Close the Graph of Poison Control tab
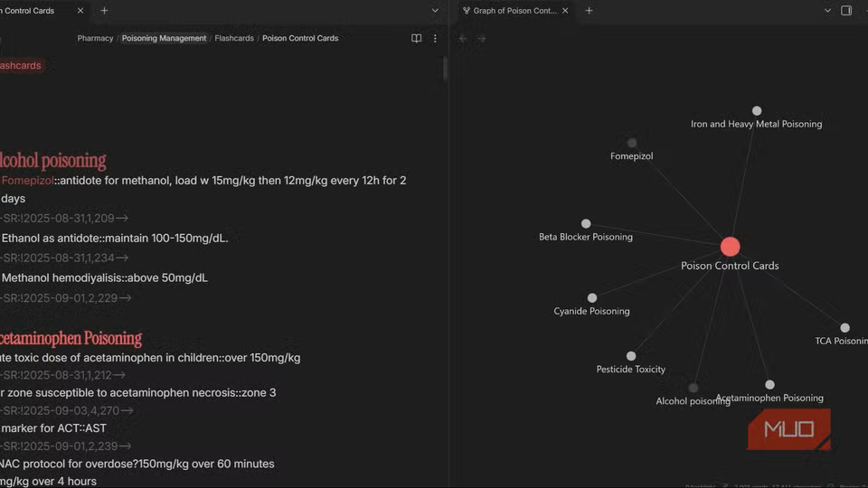Image resolution: width=868 pixels, height=488 pixels. (x=565, y=11)
